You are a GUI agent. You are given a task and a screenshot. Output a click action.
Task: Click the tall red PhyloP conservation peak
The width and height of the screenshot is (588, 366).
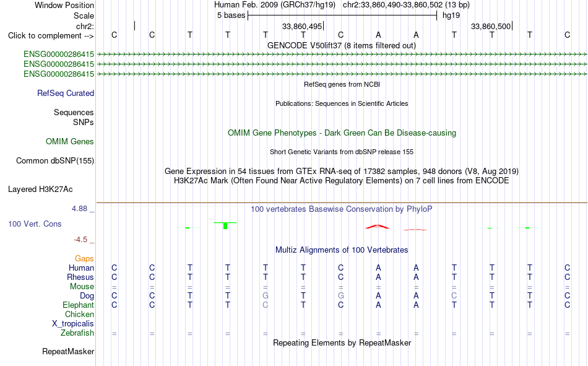pos(378,227)
